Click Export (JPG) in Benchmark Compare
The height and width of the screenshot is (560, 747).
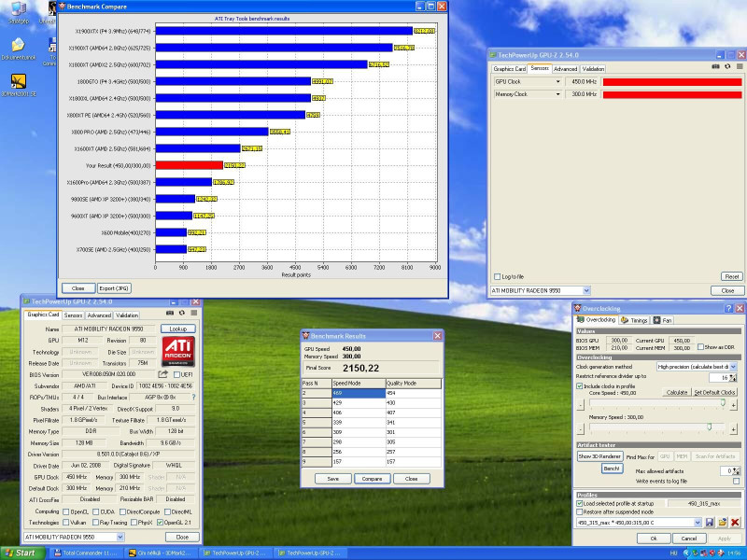[114, 288]
